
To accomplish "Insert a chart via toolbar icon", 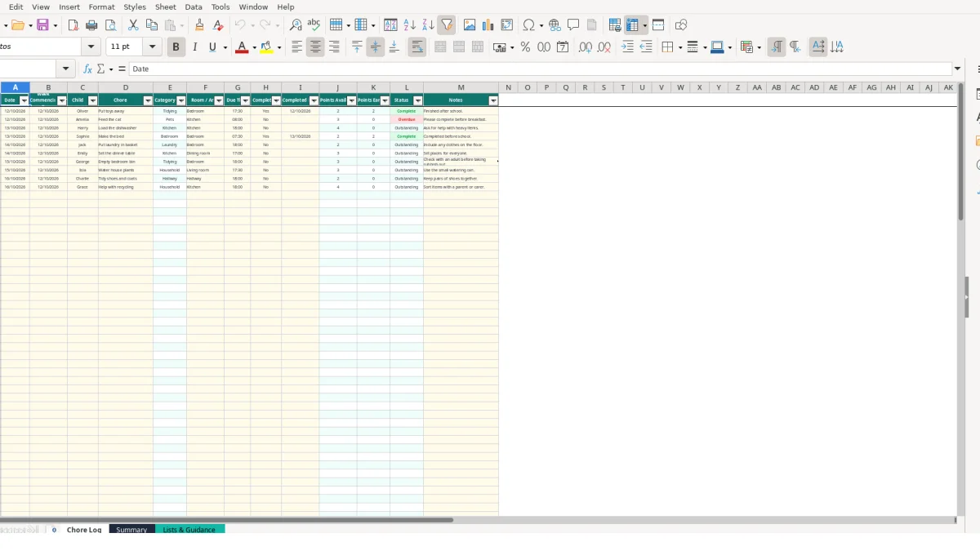I will [488, 25].
